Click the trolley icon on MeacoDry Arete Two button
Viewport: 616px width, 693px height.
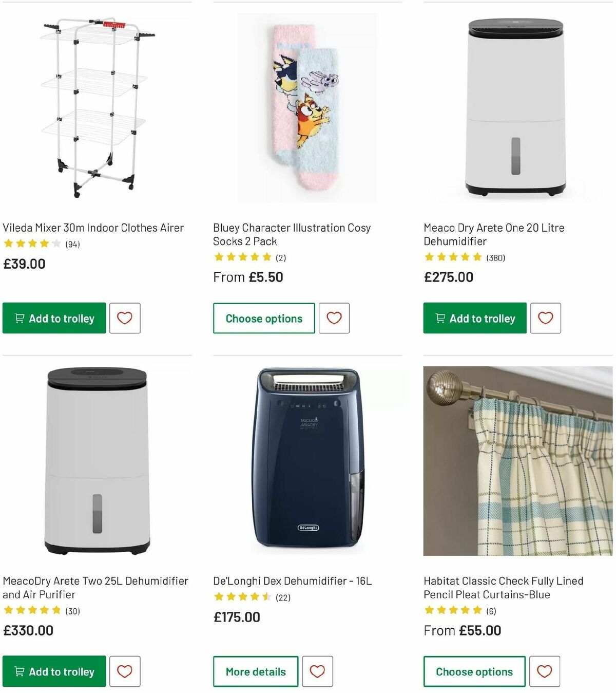click(x=18, y=671)
